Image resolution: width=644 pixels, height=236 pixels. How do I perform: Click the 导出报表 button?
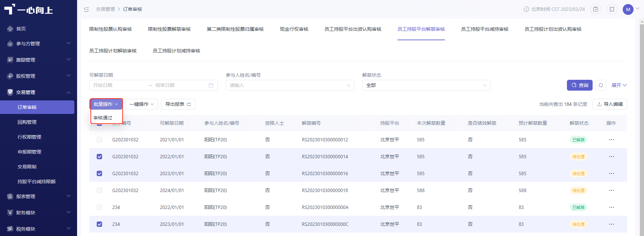click(x=178, y=104)
